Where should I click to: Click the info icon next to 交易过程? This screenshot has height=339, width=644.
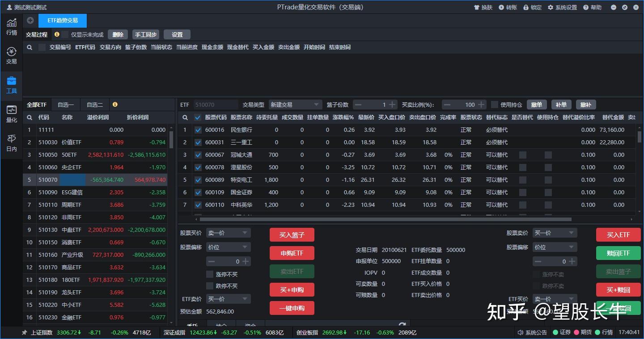tap(57, 34)
